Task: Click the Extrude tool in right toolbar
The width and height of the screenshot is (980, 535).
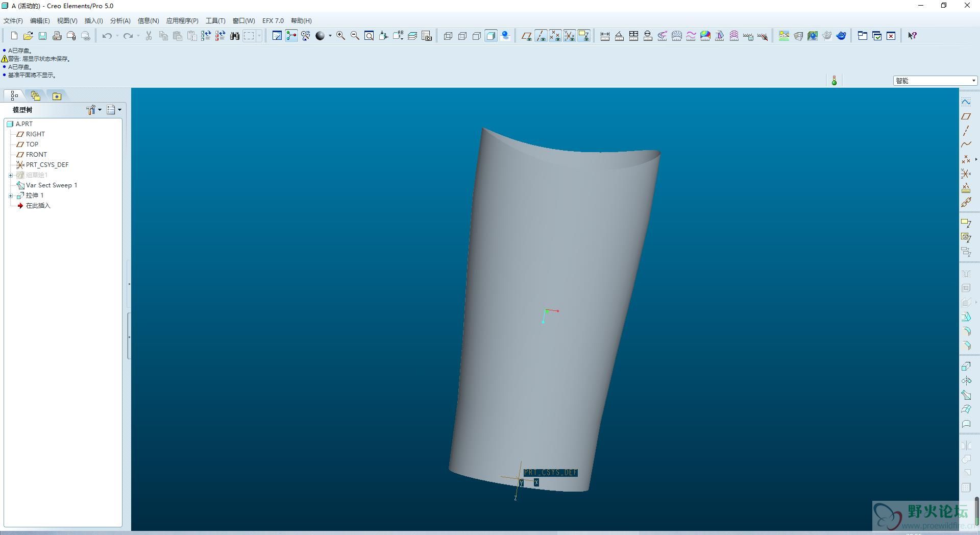Action: [x=966, y=367]
